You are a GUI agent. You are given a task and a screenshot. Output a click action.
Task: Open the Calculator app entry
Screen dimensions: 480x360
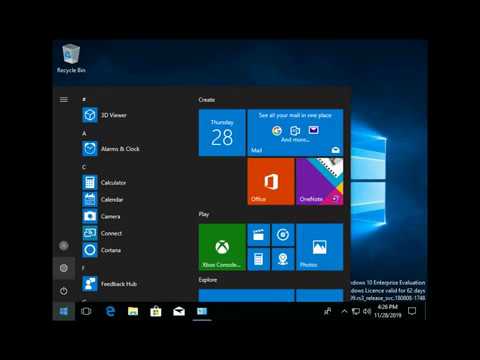[x=133, y=182]
